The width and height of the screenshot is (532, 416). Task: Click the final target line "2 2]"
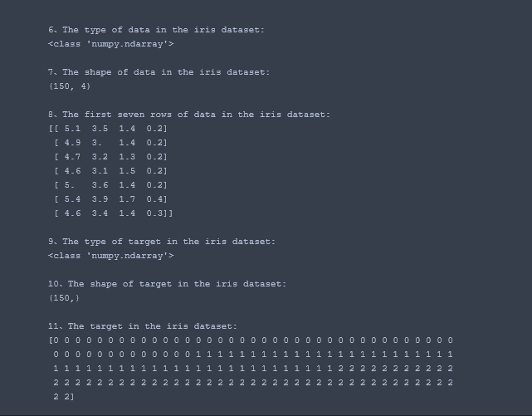[64, 397]
